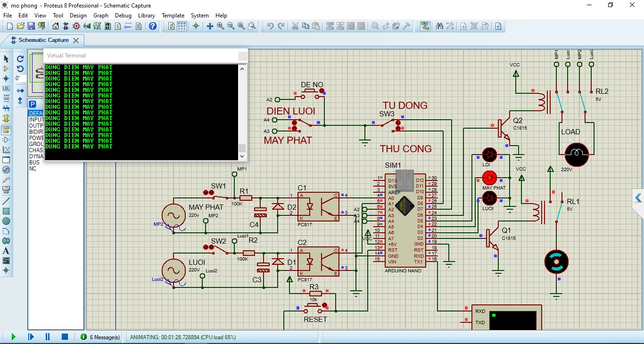
Task: Toggle the grid display button
Action: (x=182, y=26)
